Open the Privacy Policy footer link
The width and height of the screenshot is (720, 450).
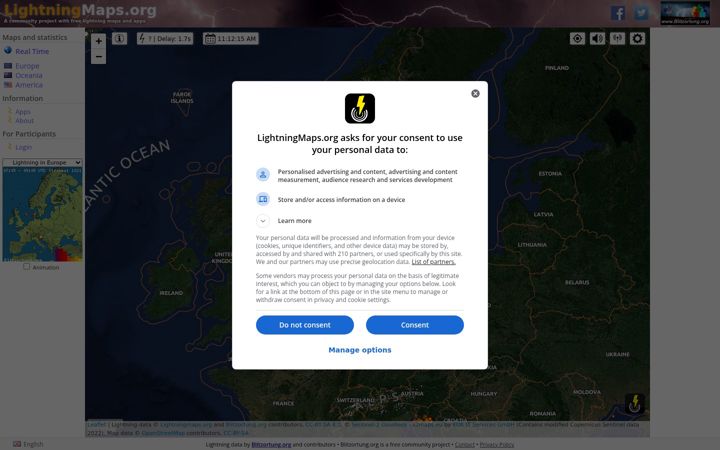pos(497,444)
